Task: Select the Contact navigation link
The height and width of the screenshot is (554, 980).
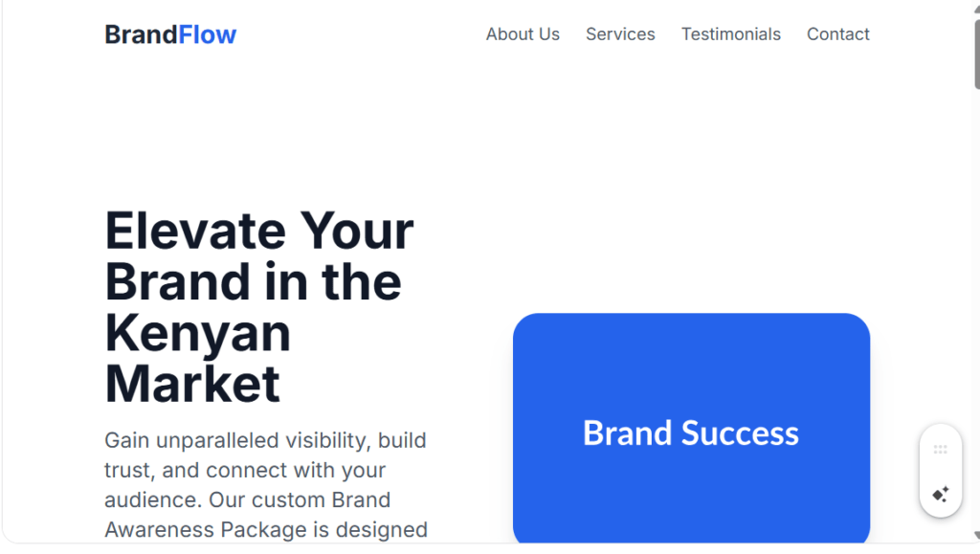Action: click(837, 34)
